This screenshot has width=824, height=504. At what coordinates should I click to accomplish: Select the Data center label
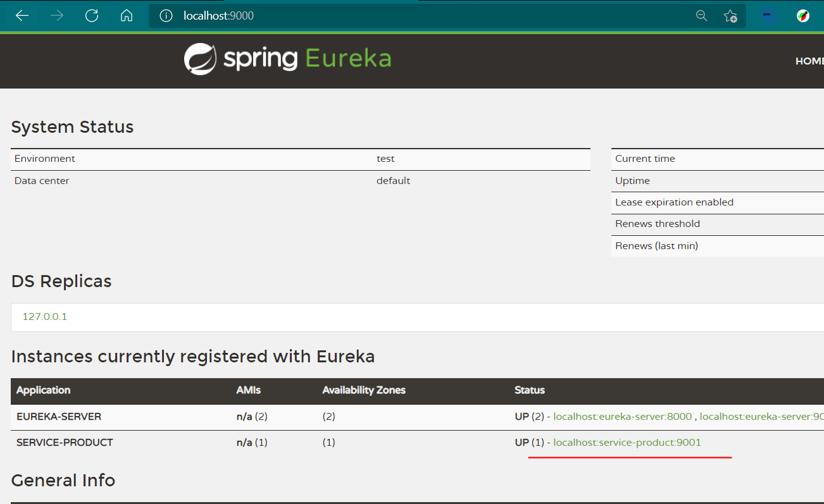pyautogui.click(x=42, y=181)
